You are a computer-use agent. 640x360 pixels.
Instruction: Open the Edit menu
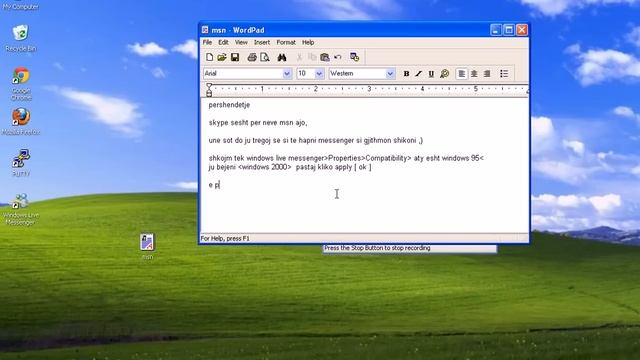pos(223,42)
